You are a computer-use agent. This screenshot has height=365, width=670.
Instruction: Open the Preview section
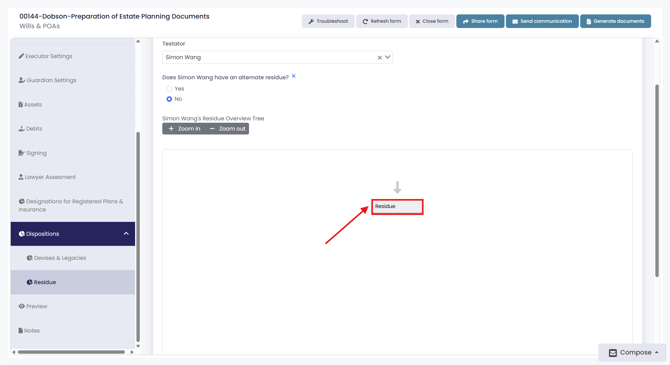73,306
